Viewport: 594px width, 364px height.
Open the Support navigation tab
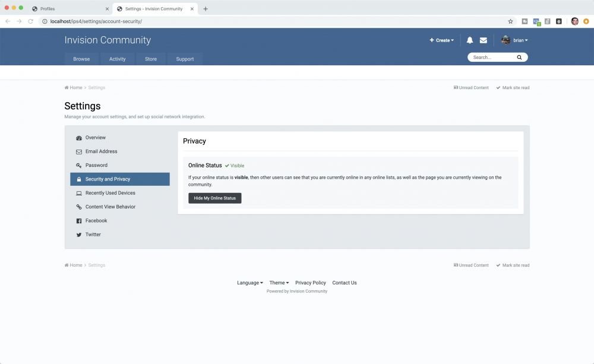point(185,59)
